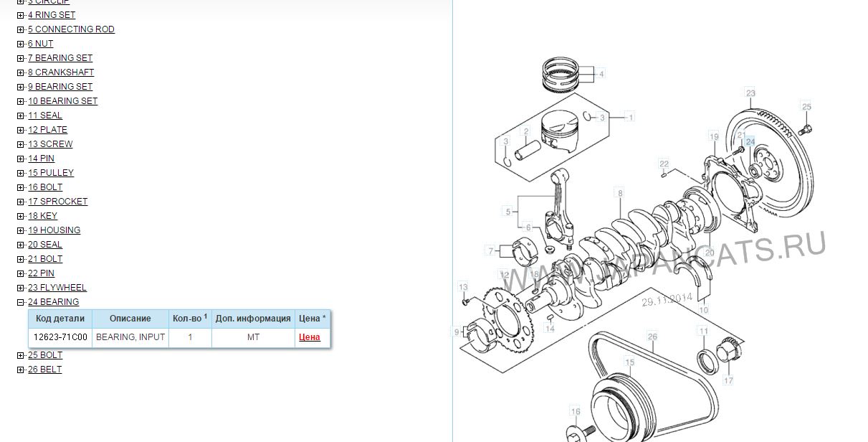
Task: Click the red Цена price link
Action: 309,337
